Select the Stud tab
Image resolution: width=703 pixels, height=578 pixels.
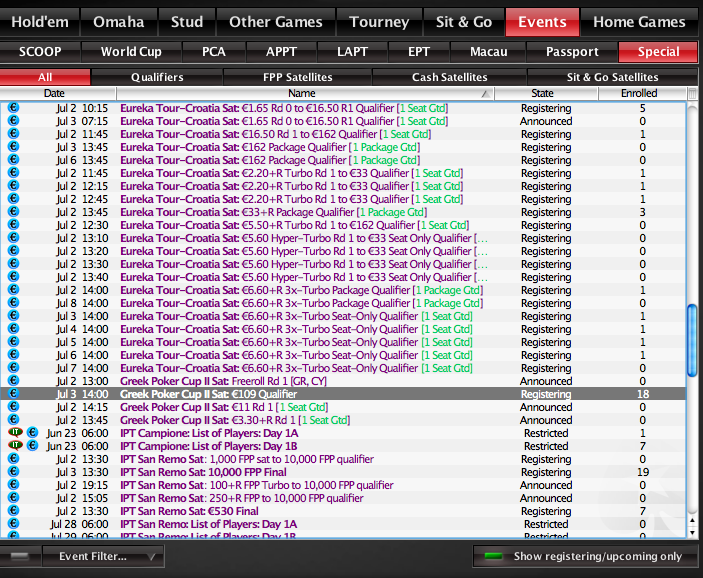pos(187,22)
